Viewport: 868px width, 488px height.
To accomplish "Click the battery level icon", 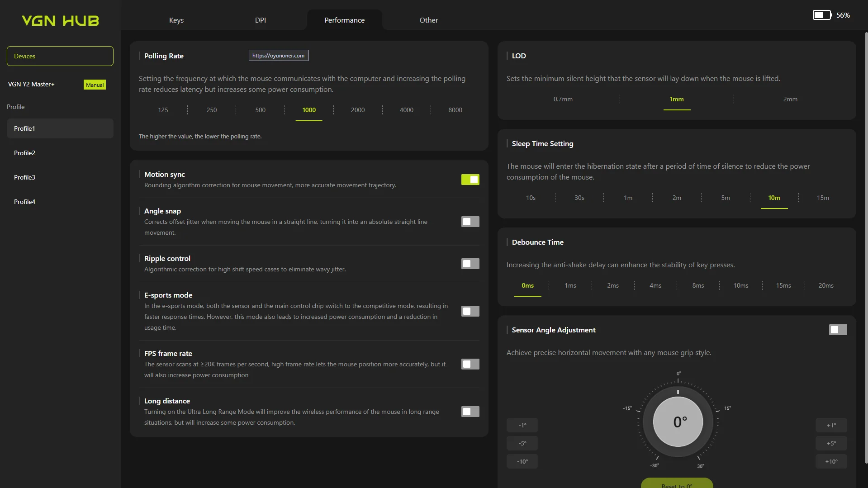I will (822, 15).
